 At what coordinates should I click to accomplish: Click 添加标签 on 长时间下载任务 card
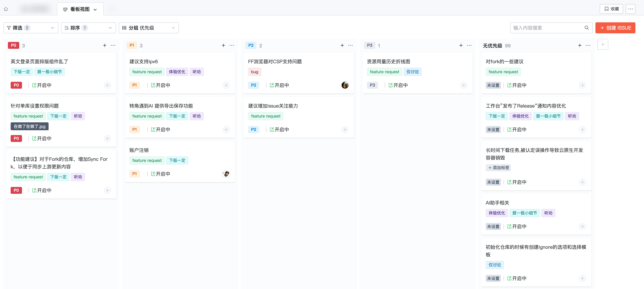click(498, 168)
